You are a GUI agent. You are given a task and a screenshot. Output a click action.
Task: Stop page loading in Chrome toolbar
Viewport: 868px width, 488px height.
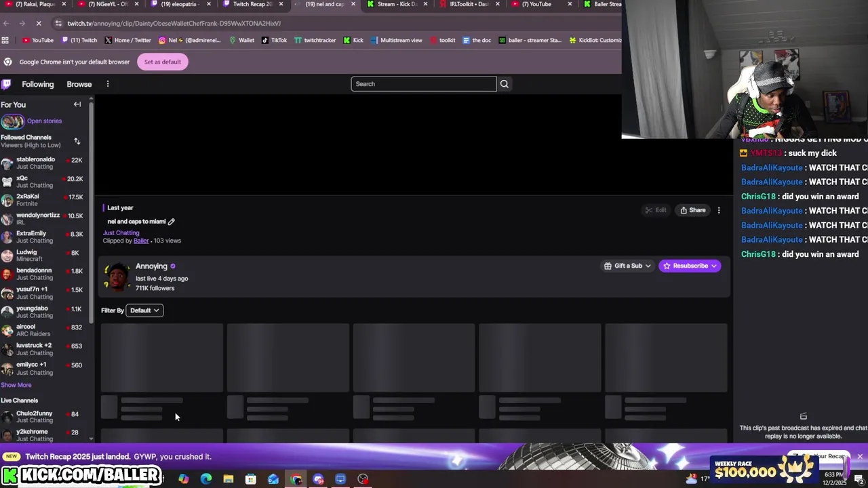39,23
